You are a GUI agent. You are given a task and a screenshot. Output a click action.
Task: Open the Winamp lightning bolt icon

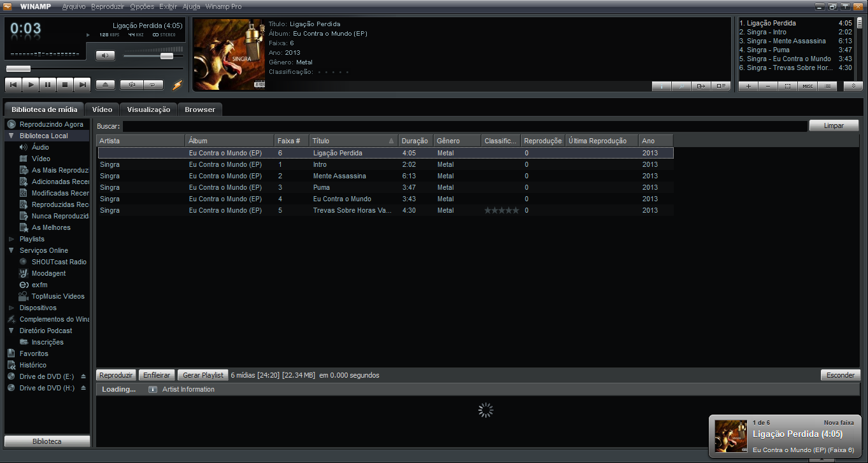point(177,85)
